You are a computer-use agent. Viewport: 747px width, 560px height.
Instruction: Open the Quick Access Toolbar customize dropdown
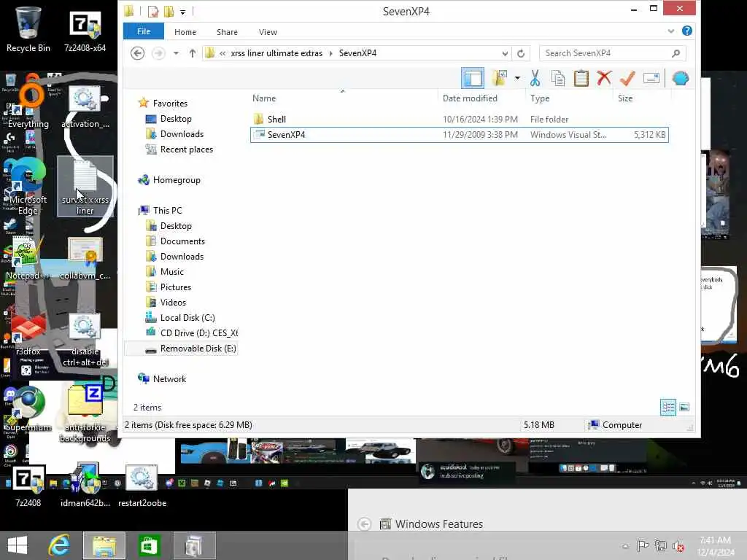(182, 12)
